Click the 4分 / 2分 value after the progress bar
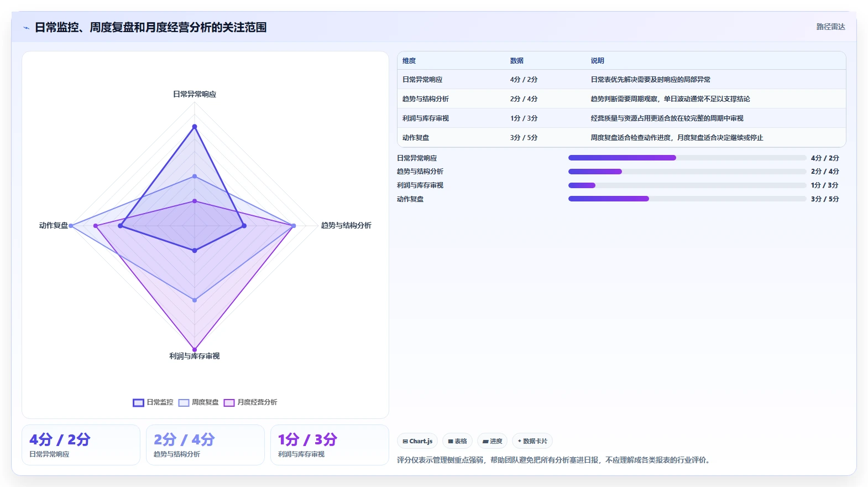Image resolution: width=868 pixels, height=487 pixels. [825, 158]
